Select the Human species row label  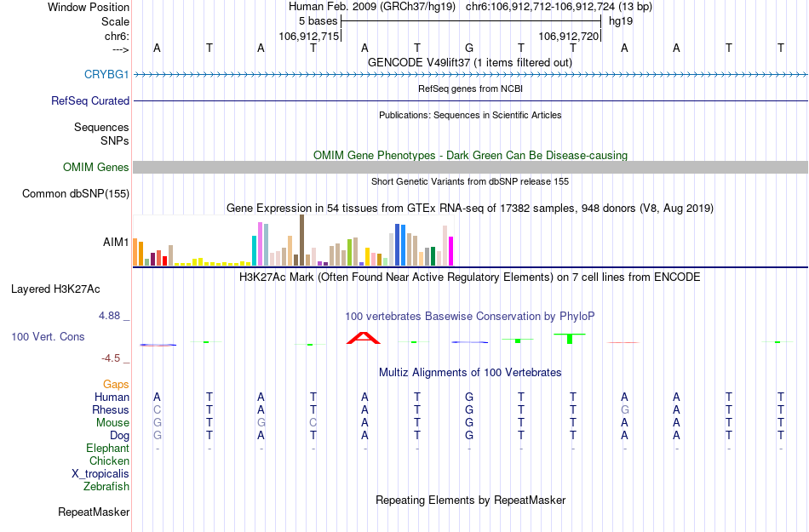point(112,397)
